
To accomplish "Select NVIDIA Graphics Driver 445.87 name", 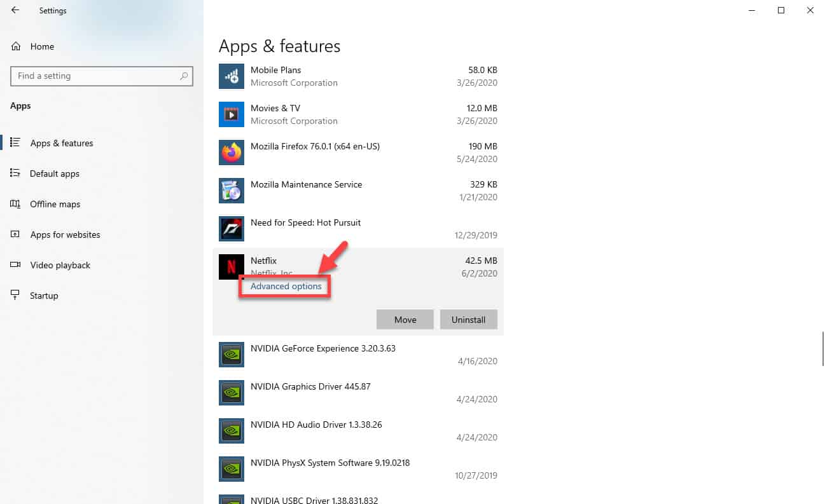I will pos(310,386).
